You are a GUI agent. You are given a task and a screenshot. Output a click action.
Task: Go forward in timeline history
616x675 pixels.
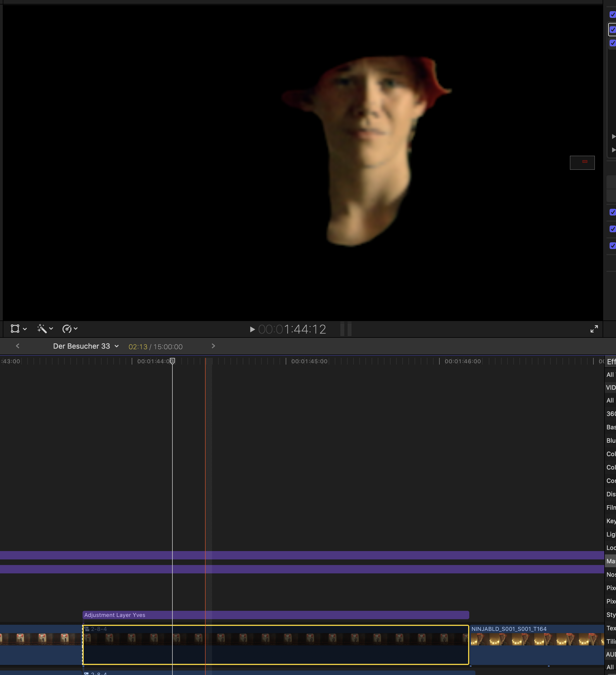(213, 346)
